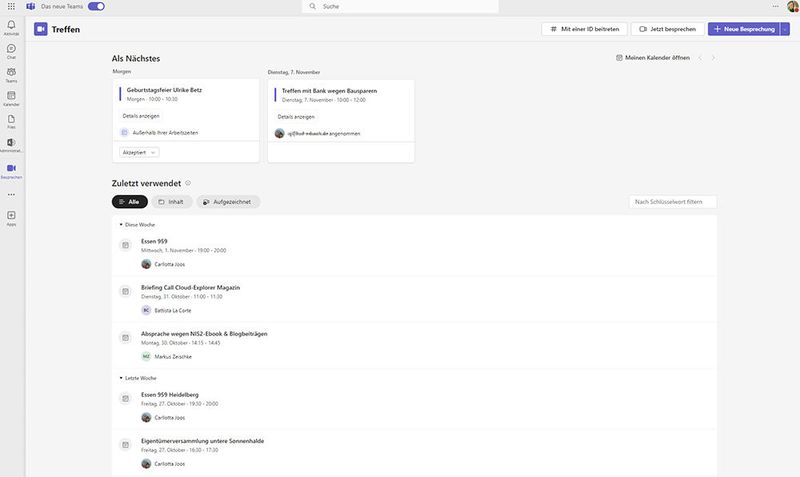Open the Neue Besprechung dropdown arrow
The height and width of the screenshot is (477, 800).
click(x=785, y=30)
